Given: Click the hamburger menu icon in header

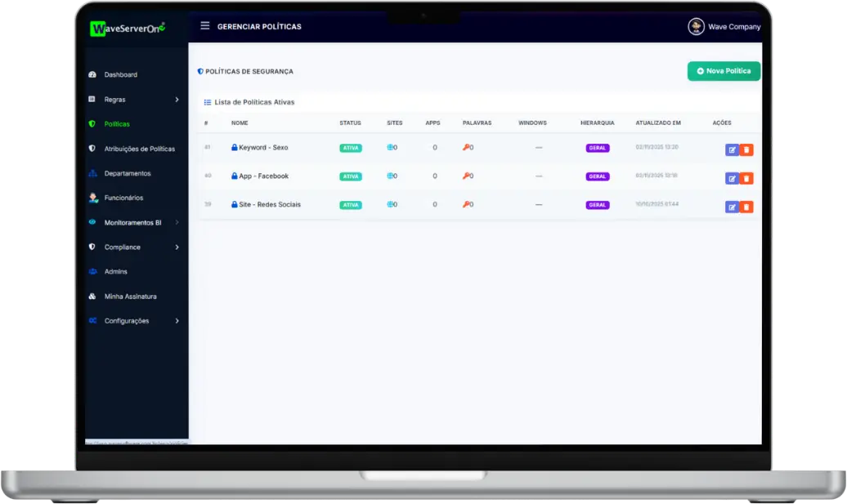Looking at the screenshot, I should (x=205, y=26).
